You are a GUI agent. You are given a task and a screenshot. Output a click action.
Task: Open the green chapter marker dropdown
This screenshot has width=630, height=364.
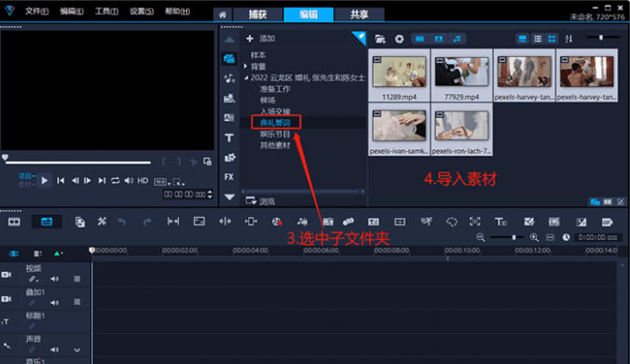[x=58, y=253]
